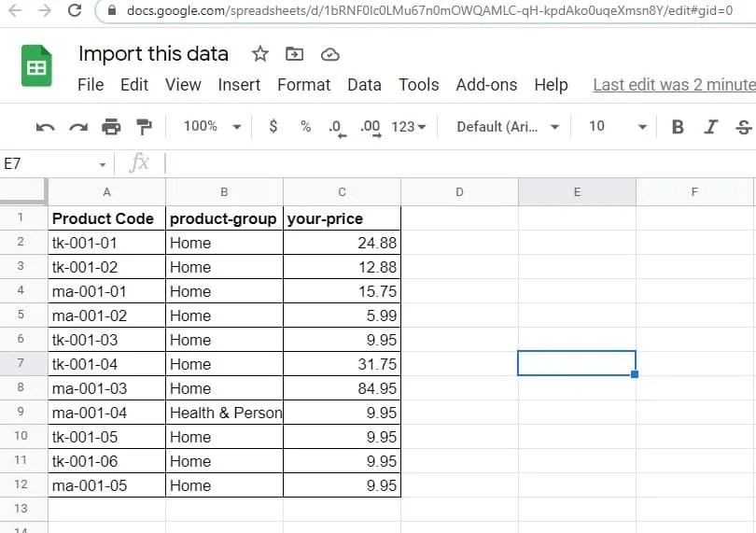Reload the page with the refresh icon

point(75,10)
